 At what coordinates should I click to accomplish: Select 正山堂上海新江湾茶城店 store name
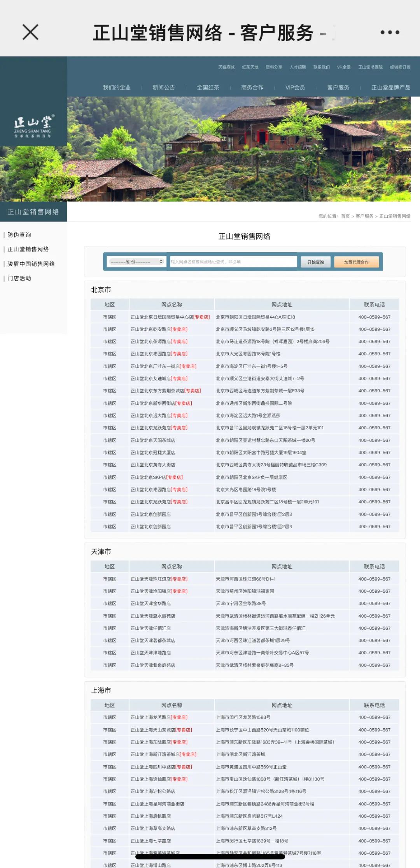[155, 754]
